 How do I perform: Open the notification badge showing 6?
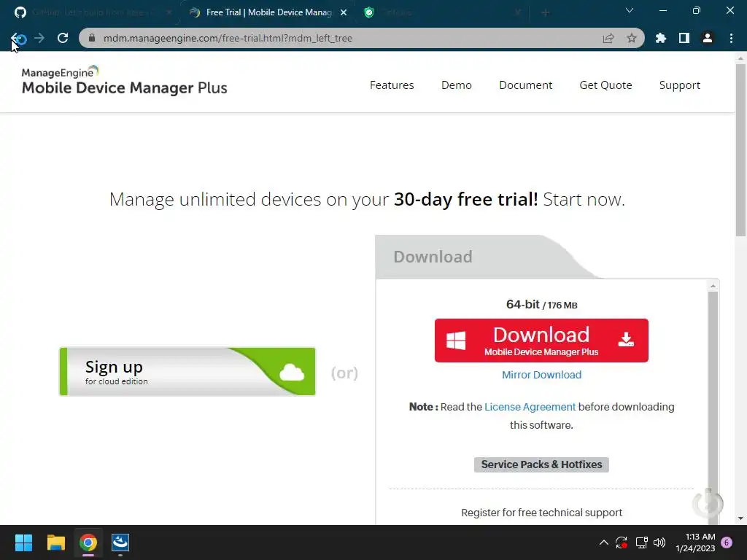(727, 542)
